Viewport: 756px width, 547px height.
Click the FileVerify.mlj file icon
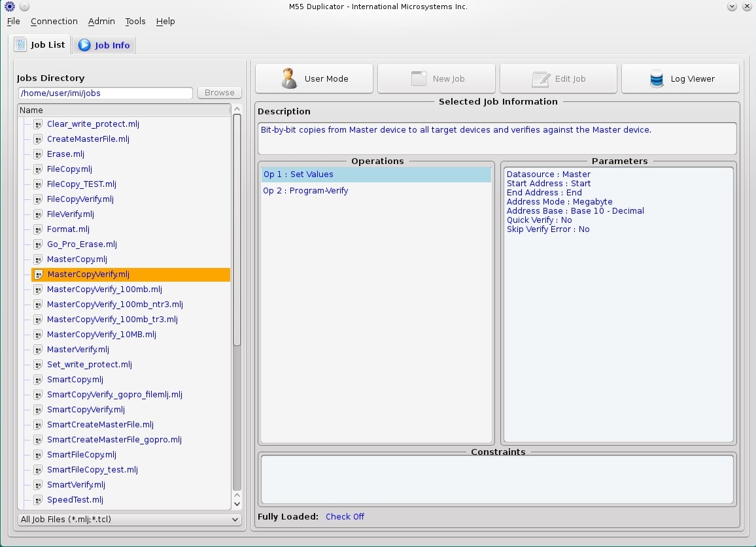38,214
